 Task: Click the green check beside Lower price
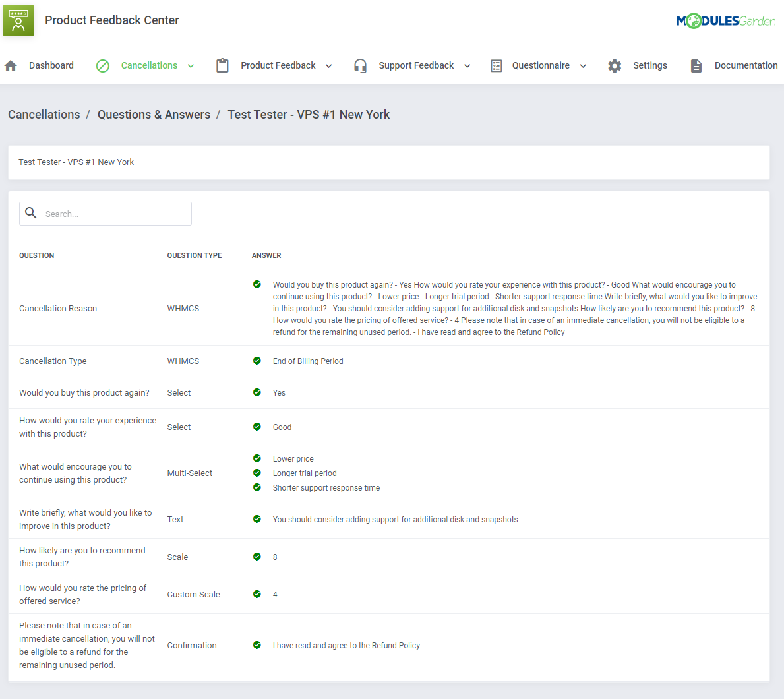(257, 458)
